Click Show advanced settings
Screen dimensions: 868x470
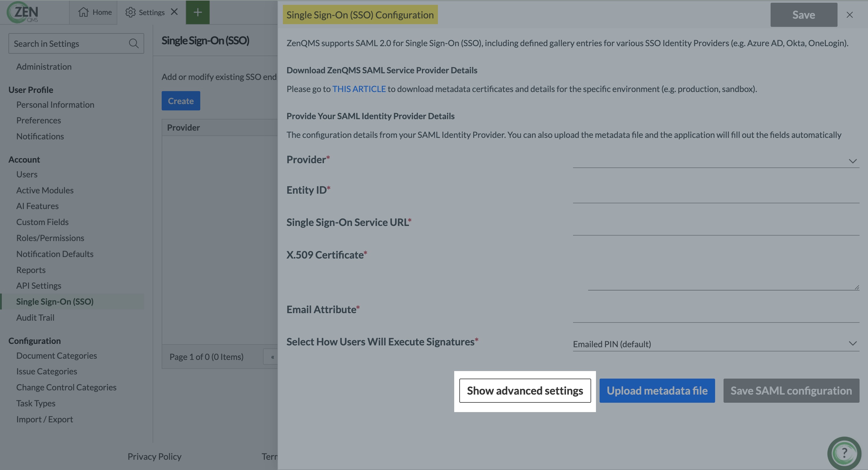(x=525, y=390)
